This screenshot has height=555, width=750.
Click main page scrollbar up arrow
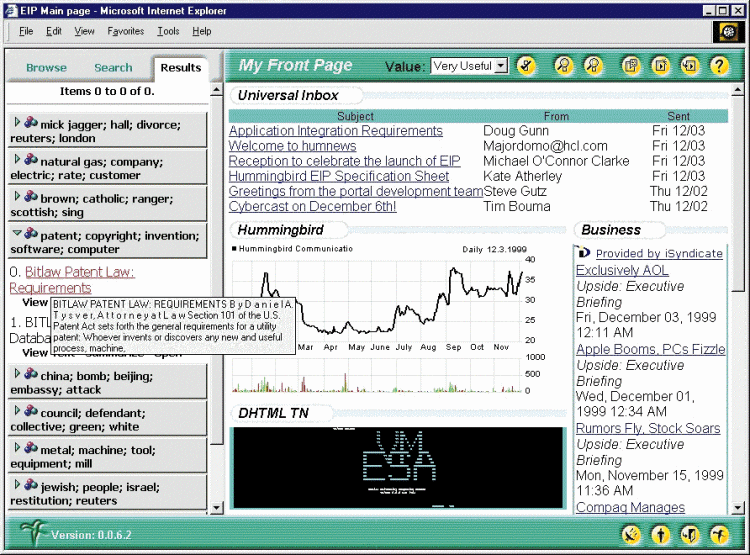click(x=738, y=90)
